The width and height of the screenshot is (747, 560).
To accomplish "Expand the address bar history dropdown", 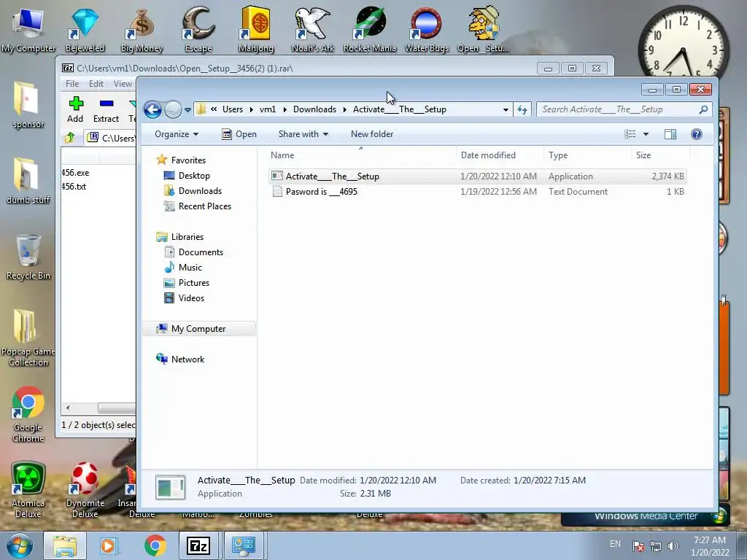I will pos(506,110).
